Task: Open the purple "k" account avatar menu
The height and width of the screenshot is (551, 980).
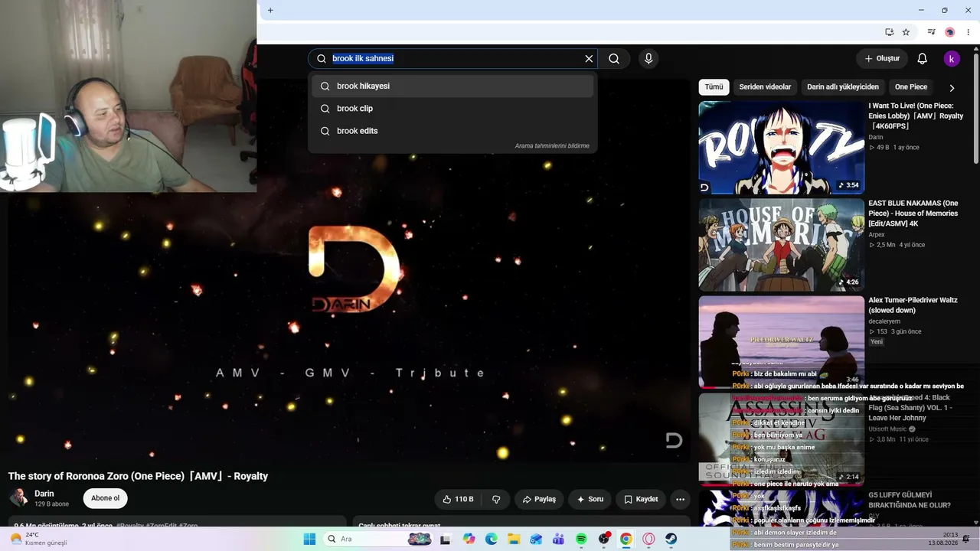Action: pos(952,59)
